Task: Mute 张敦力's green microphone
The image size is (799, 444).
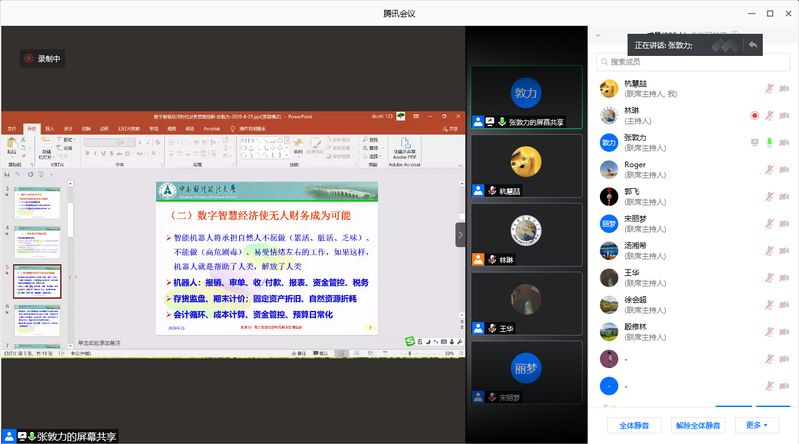Action: [x=770, y=142]
